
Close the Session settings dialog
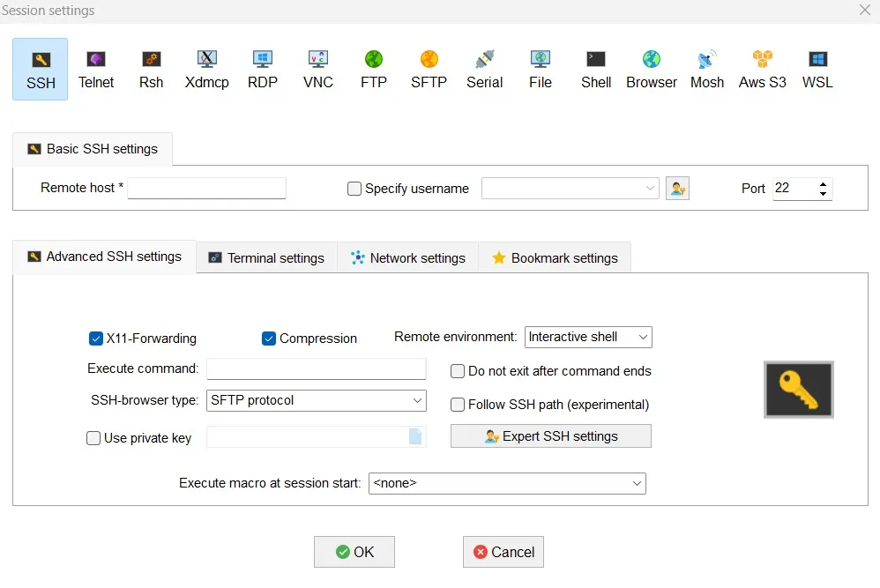coord(865,10)
